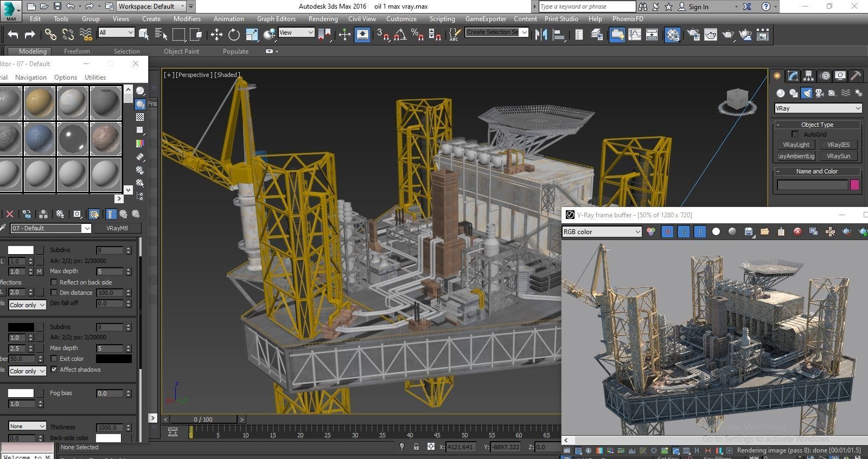Select the Lights category in Create panel
The height and width of the screenshot is (459, 868).
click(807, 93)
